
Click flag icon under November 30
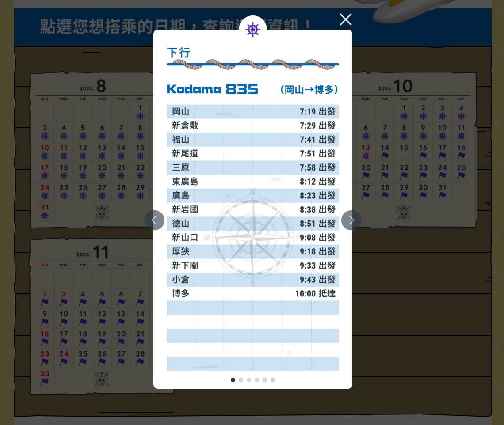45,382
